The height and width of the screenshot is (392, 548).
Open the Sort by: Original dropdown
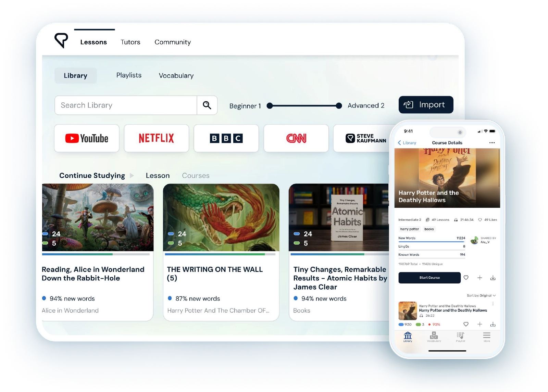click(x=480, y=295)
